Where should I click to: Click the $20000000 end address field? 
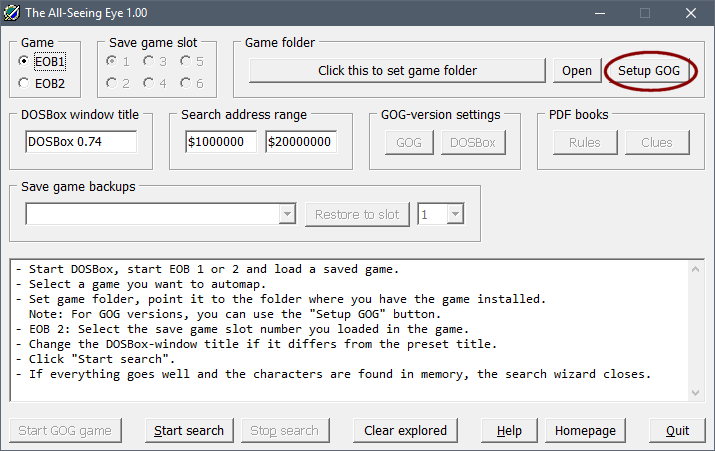point(301,142)
